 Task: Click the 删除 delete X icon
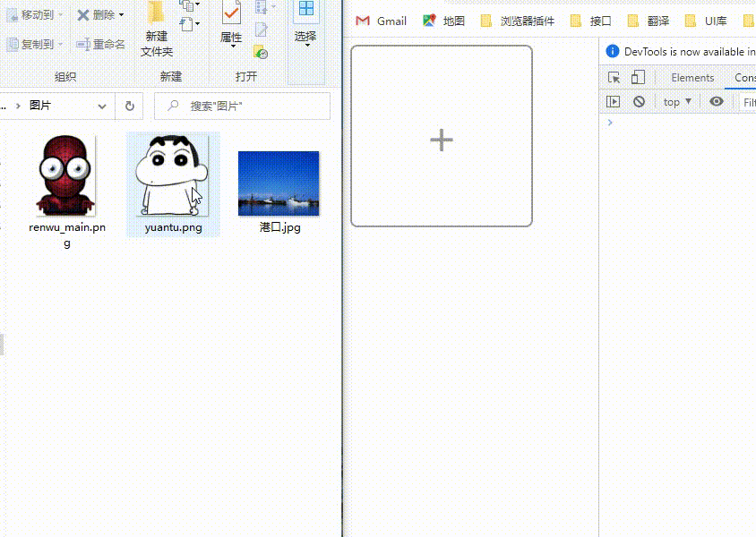point(83,15)
